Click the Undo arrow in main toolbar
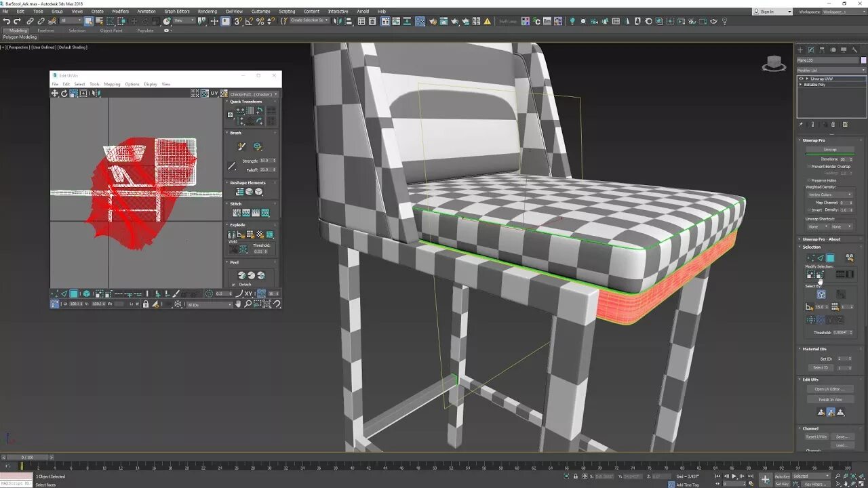The height and width of the screenshot is (488, 868). [6, 21]
